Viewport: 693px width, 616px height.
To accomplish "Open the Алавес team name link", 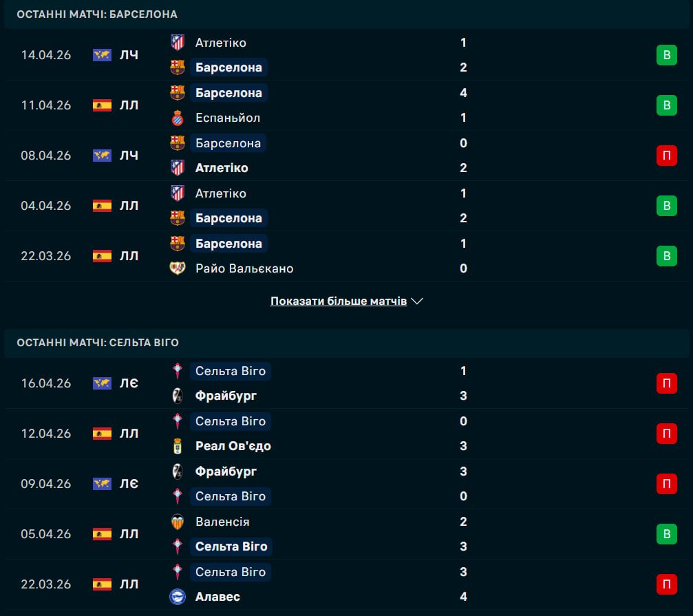I will click(217, 597).
